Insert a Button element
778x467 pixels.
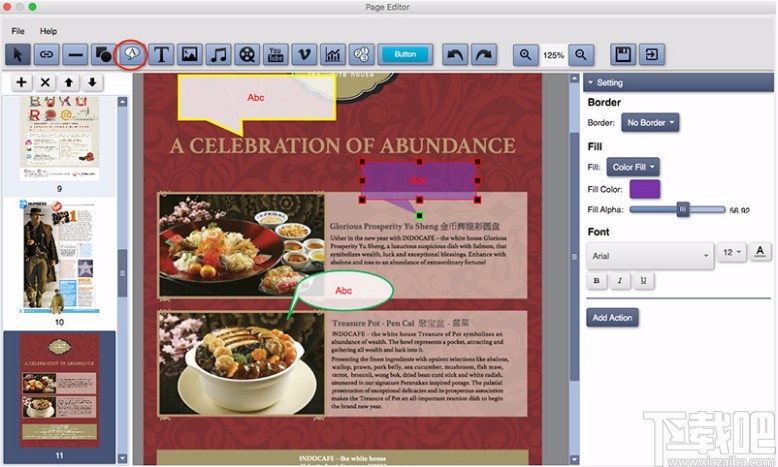(405, 55)
